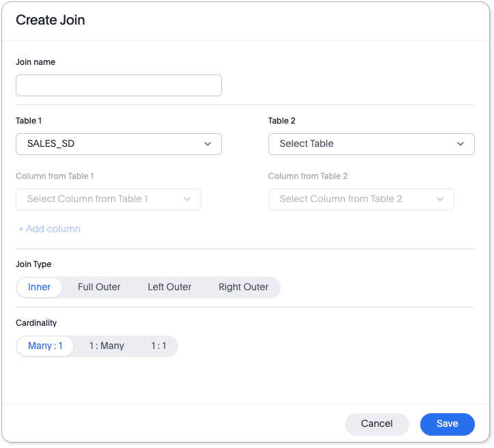
Task: Choose 1 : 1 cardinality
Action: 159,346
